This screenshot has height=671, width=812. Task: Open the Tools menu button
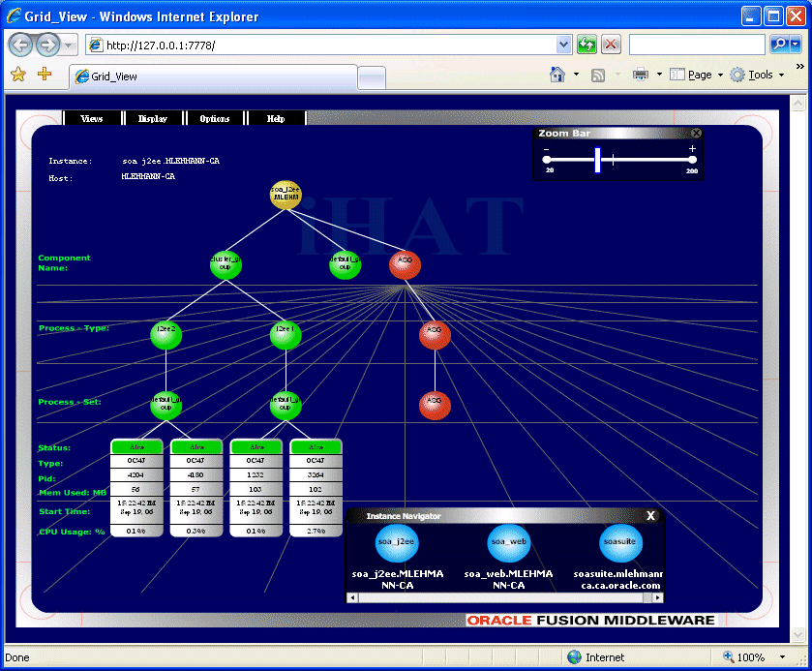pos(757,75)
